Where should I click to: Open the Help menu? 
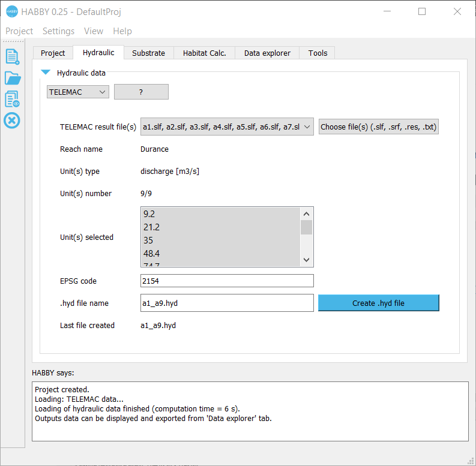(x=122, y=31)
